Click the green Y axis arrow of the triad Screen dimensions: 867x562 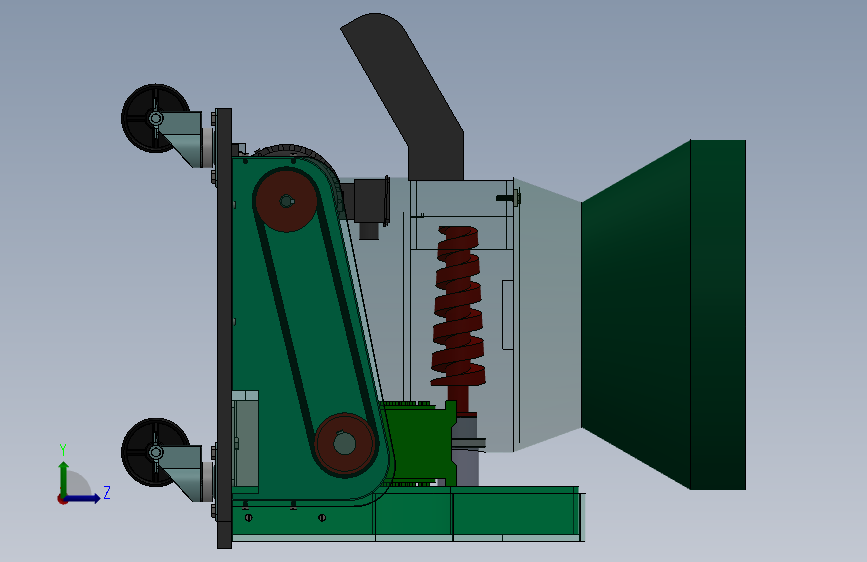click(64, 478)
